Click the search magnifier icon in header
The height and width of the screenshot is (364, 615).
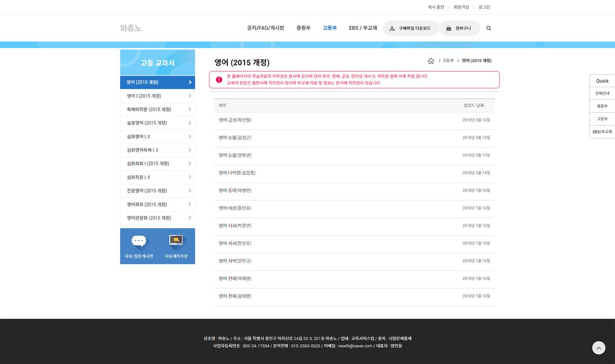click(489, 28)
